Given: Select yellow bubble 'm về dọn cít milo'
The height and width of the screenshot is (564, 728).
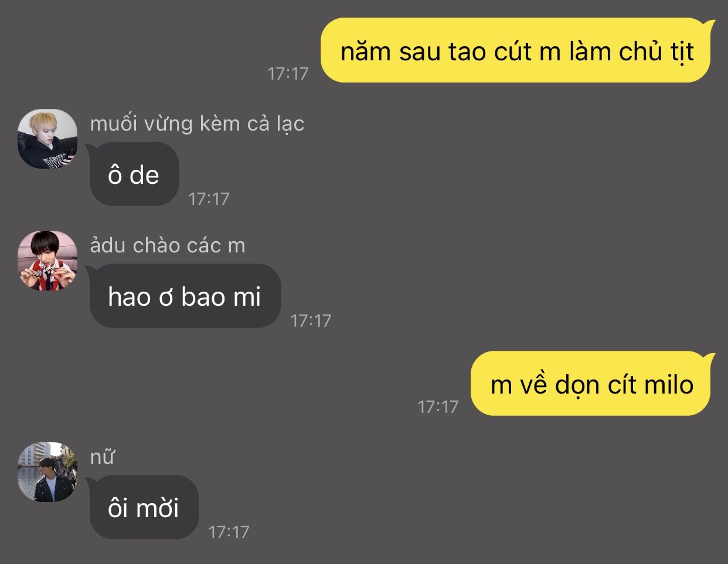Looking at the screenshot, I should coord(591,384).
